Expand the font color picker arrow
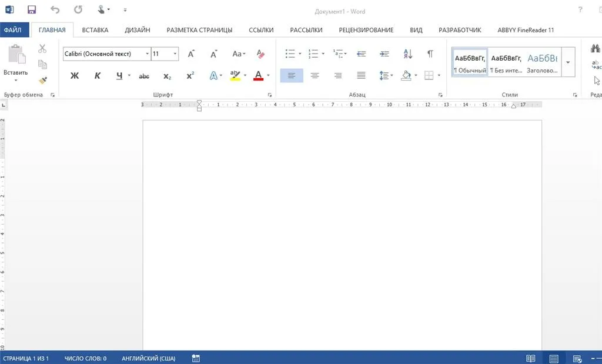 (x=268, y=76)
